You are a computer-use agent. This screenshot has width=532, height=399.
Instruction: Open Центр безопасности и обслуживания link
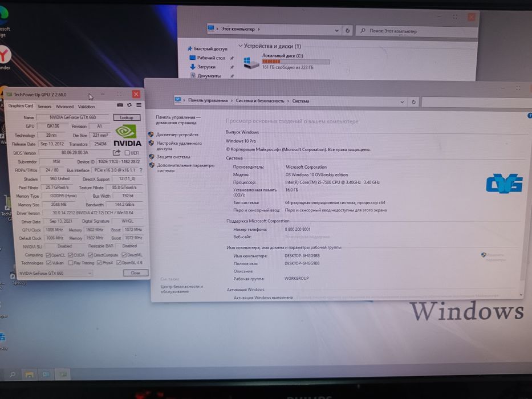[x=181, y=289]
